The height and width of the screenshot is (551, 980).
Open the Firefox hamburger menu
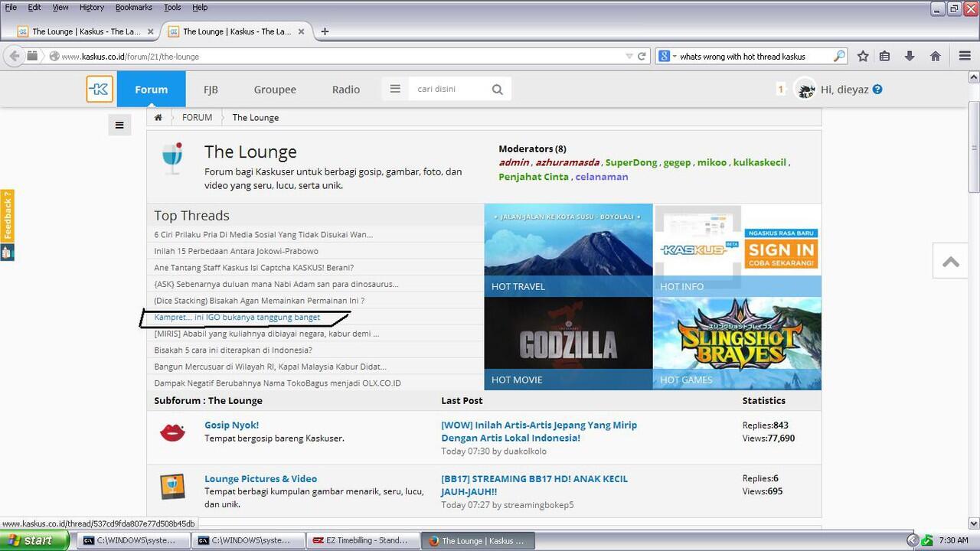(965, 56)
